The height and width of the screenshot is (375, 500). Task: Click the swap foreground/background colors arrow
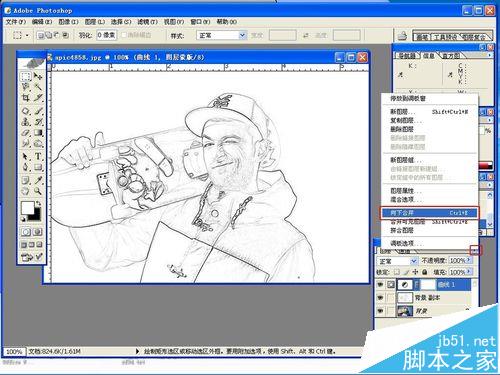click(39, 203)
